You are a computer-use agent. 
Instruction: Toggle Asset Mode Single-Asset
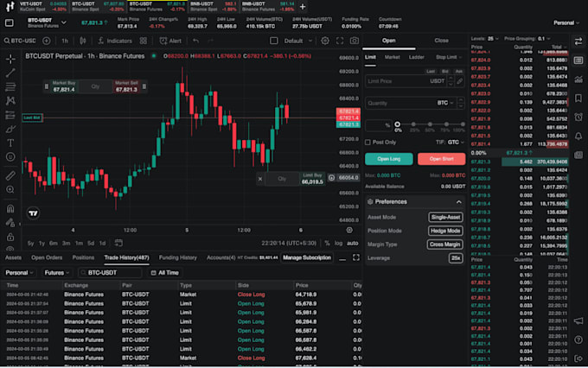pyautogui.click(x=445, y=218)
